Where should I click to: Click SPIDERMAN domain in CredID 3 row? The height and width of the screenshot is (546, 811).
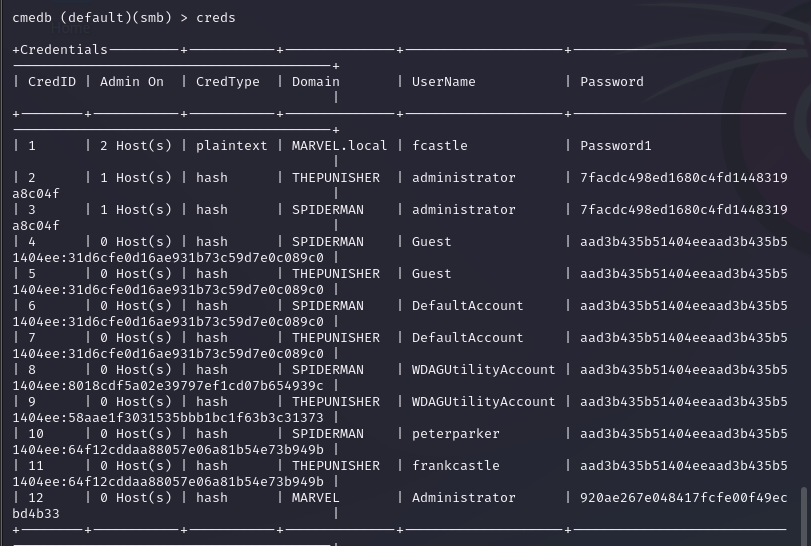pos(328,210)
